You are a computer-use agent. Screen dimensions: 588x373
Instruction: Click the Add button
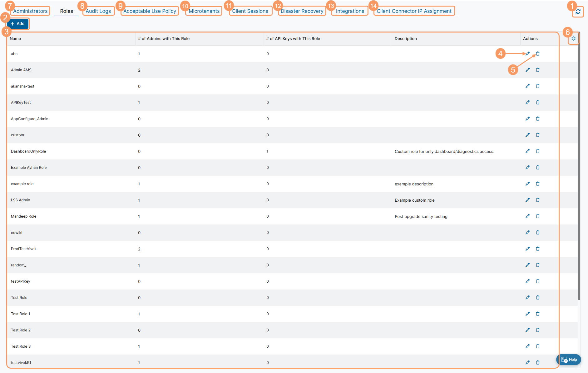(18, 24)
